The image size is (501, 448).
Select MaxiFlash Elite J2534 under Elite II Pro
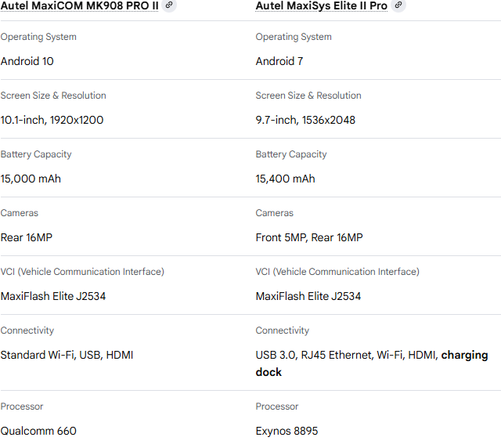pos(308,296)
